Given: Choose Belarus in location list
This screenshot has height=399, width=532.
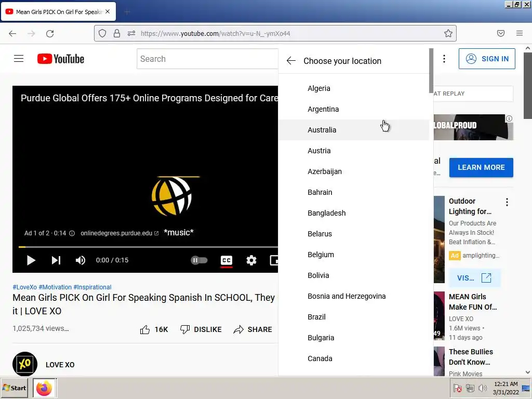Looking at the screenshot, I should [353, 234].
